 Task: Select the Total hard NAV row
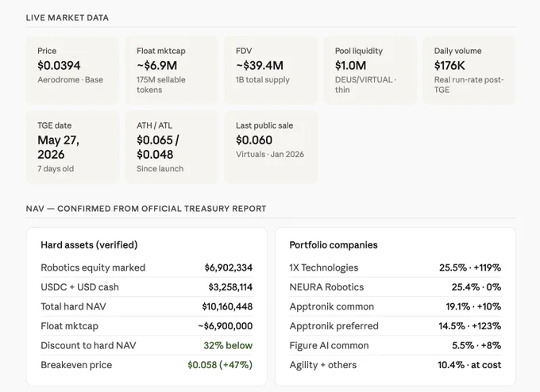click(147, 306)
